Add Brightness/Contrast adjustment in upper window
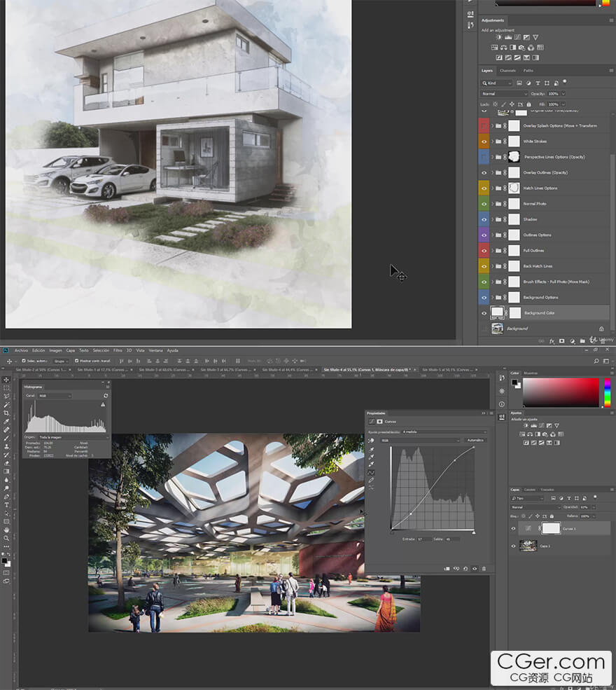Screen dimensions: 616x690 pos(498,37)
